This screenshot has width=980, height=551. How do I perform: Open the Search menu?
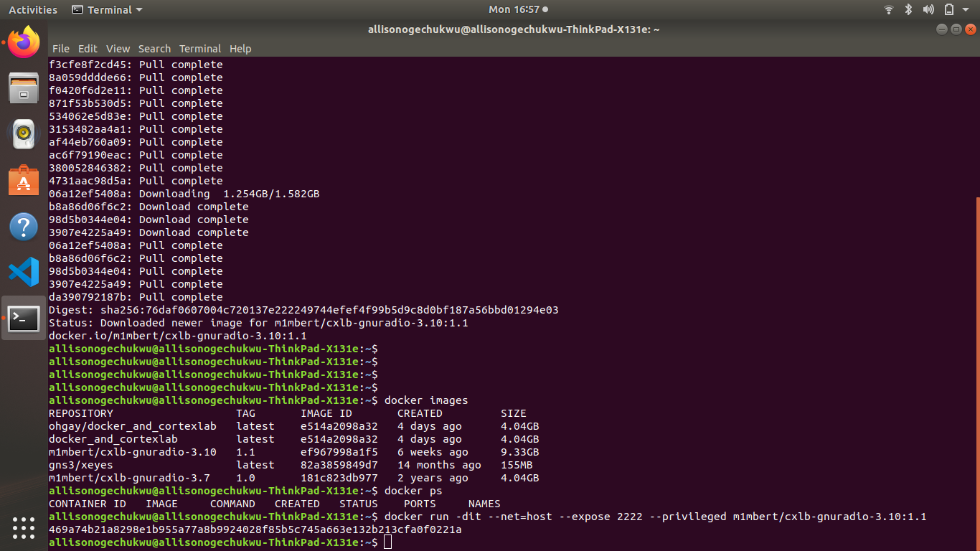click(x=154, y=49)
